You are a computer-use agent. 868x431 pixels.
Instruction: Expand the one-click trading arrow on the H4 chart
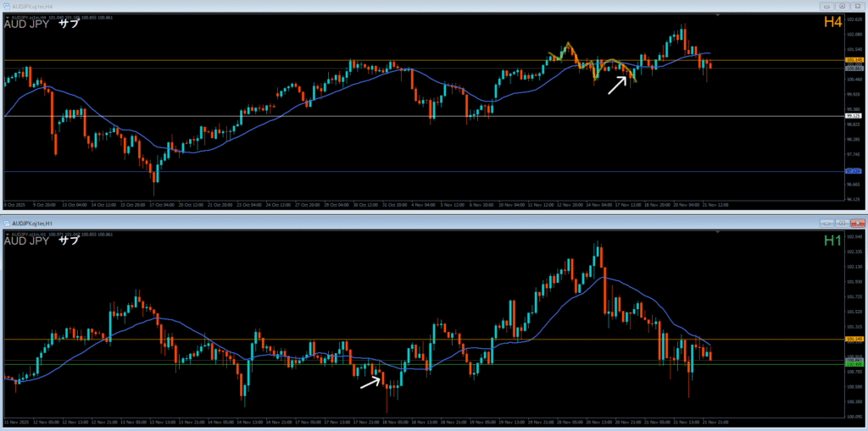(7, 17)
